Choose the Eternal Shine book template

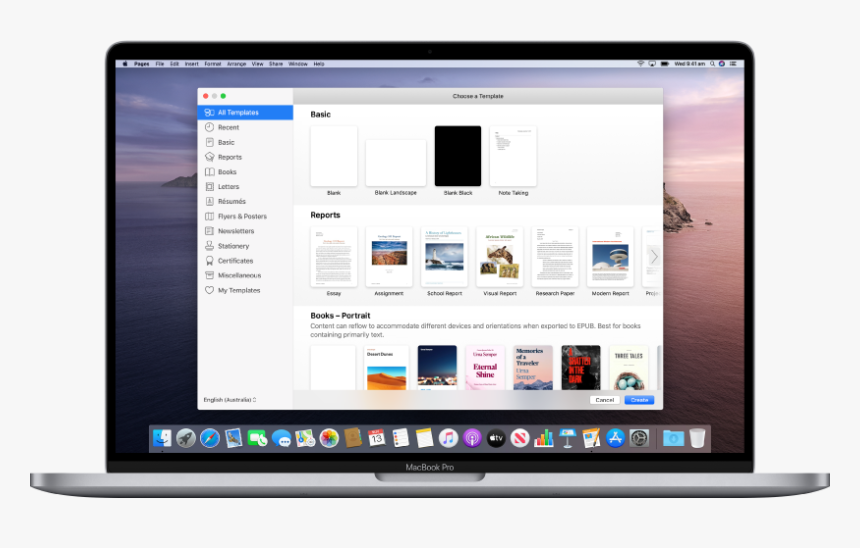[485, 368]
